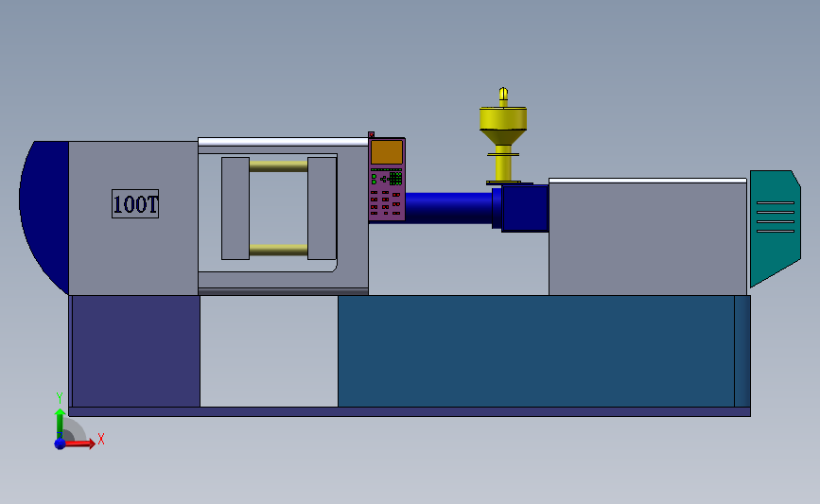The image size is (820, 504).
Task: Click the yellow hopper on the injection unit
Action: click(x=503, y=125)
